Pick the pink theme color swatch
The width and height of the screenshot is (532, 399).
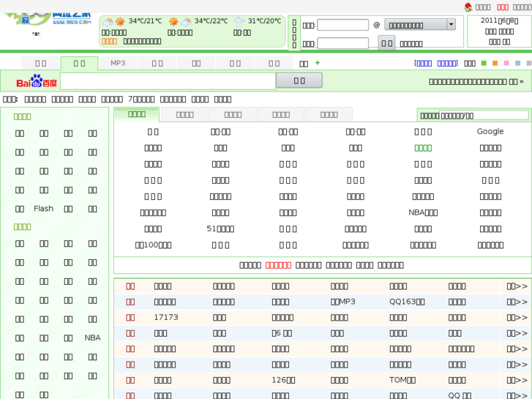click(x=506, y=63)
